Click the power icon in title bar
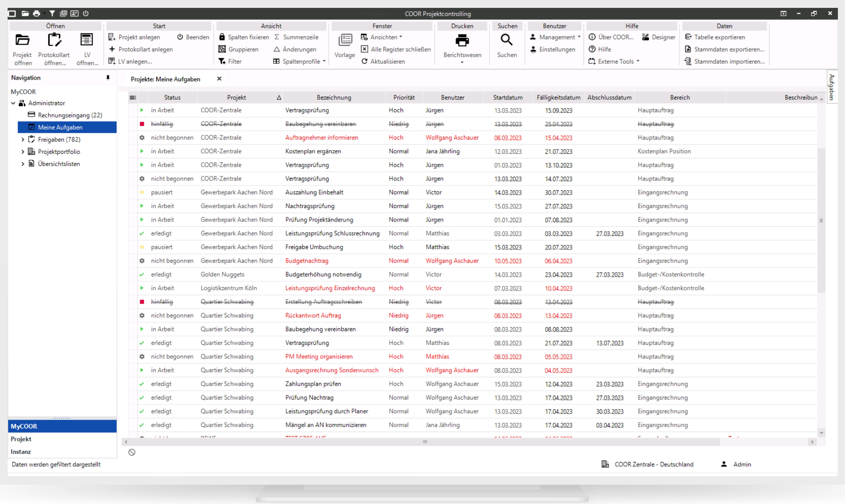845x504 pixels. [86, 14]
